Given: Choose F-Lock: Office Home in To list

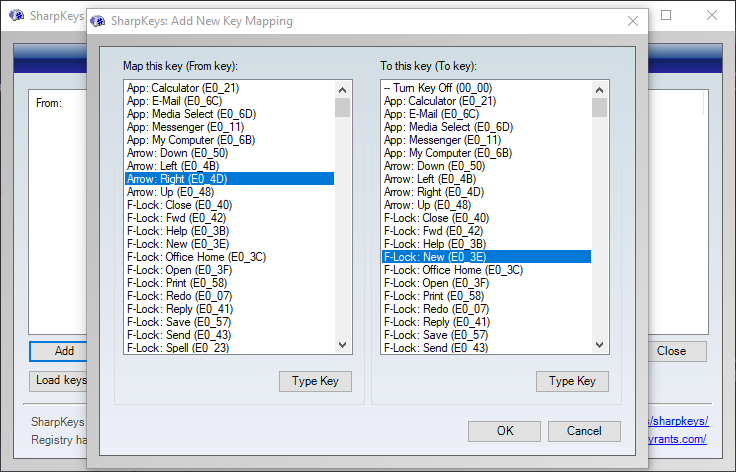Looking at the screenshot, I should (x=487, y=270).
